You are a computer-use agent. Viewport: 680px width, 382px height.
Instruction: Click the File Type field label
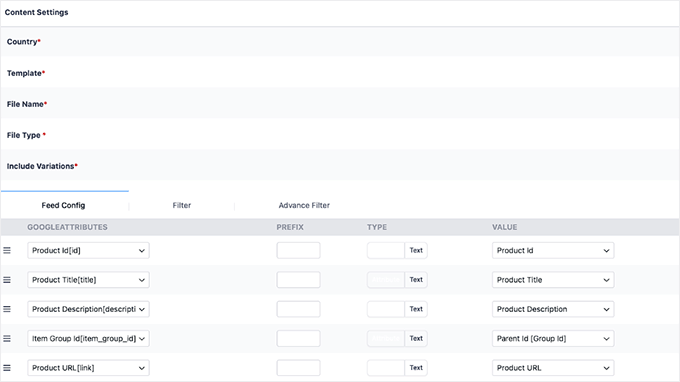pos(26,135)
